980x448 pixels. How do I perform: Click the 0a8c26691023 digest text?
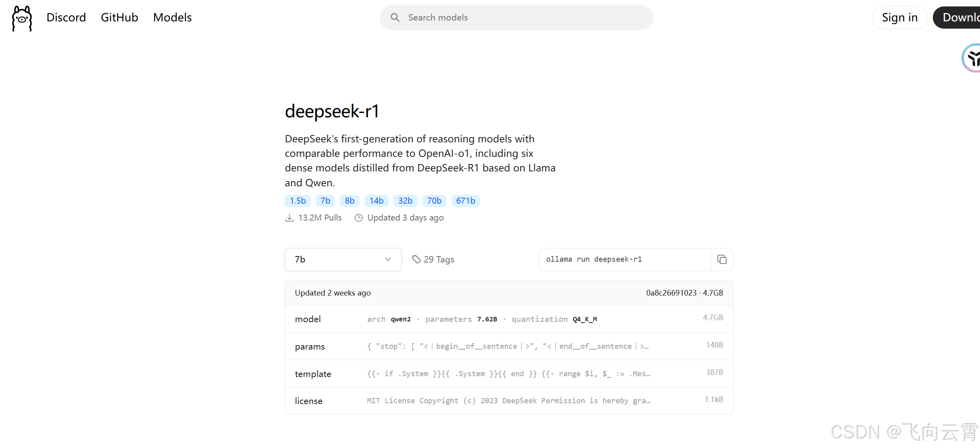[x=671, y=293]
